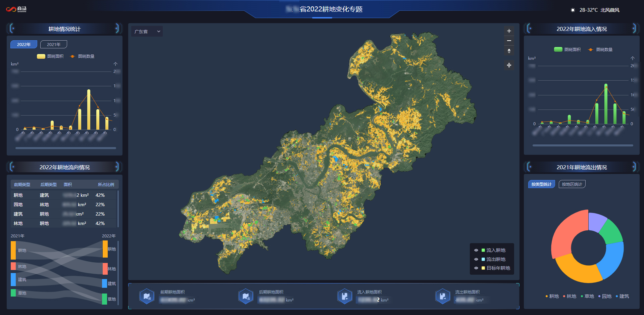Click the 按地区统计 button
Screen dimensions: 644x315
tap(572, 184)
